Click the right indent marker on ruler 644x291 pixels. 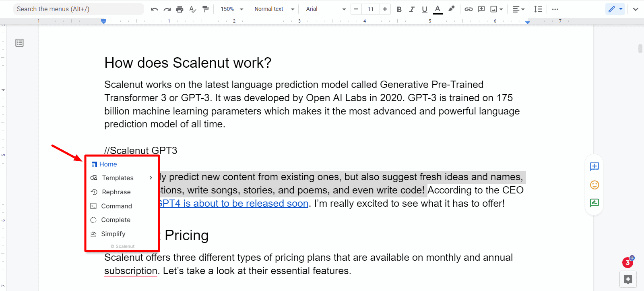(x=528, y=22)
